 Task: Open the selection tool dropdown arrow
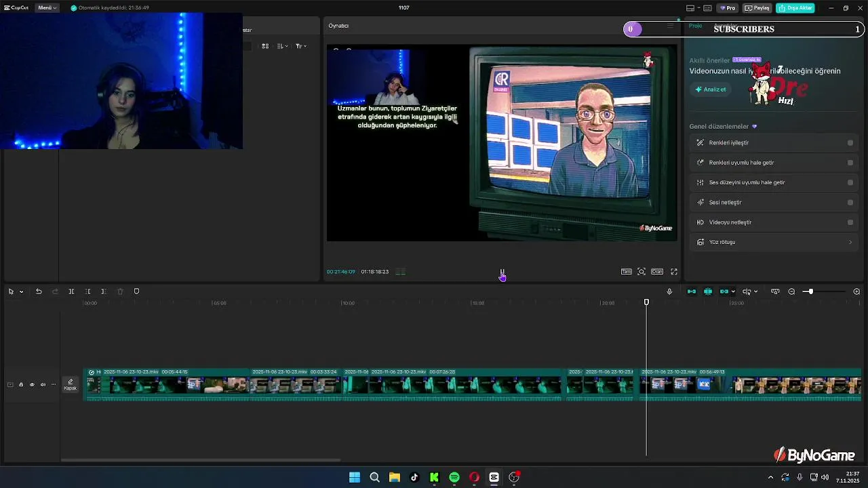click(21, 292)
